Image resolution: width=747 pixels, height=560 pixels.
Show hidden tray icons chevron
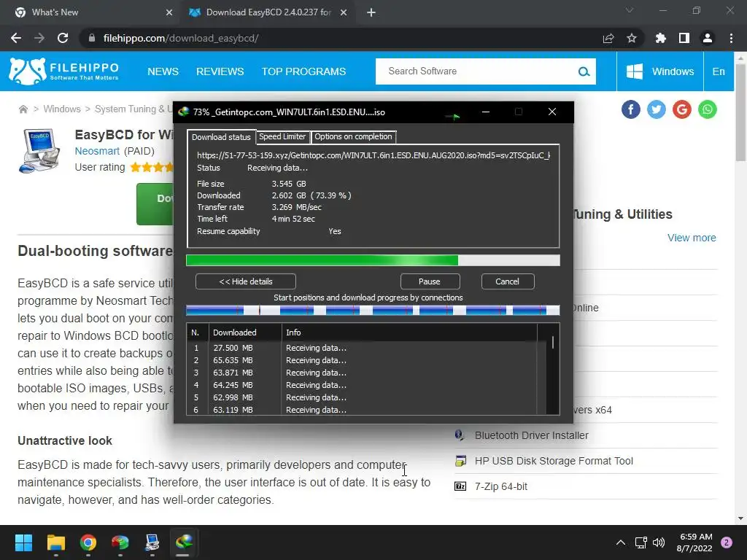(620, 542)
